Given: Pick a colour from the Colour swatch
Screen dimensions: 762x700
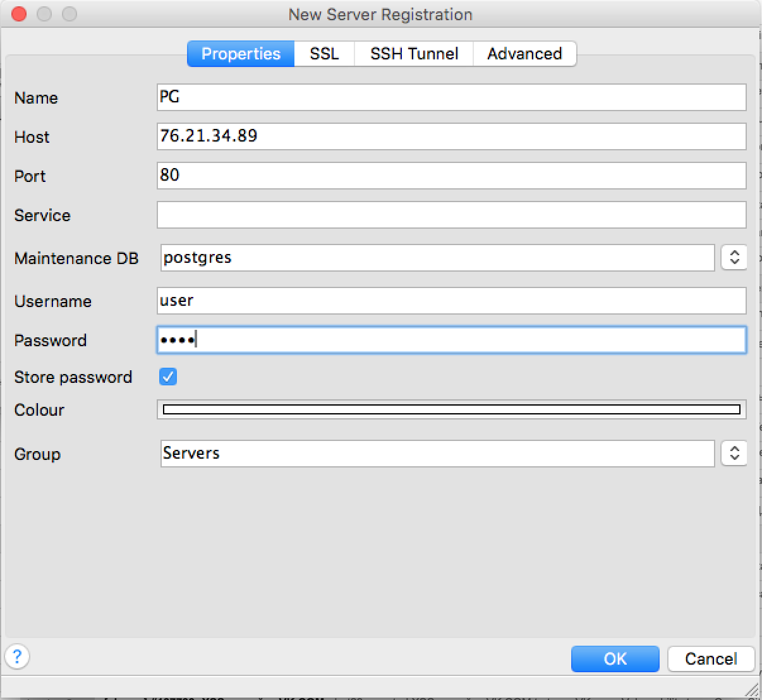Looking at the screenshot, I should (x=451, y=410).
